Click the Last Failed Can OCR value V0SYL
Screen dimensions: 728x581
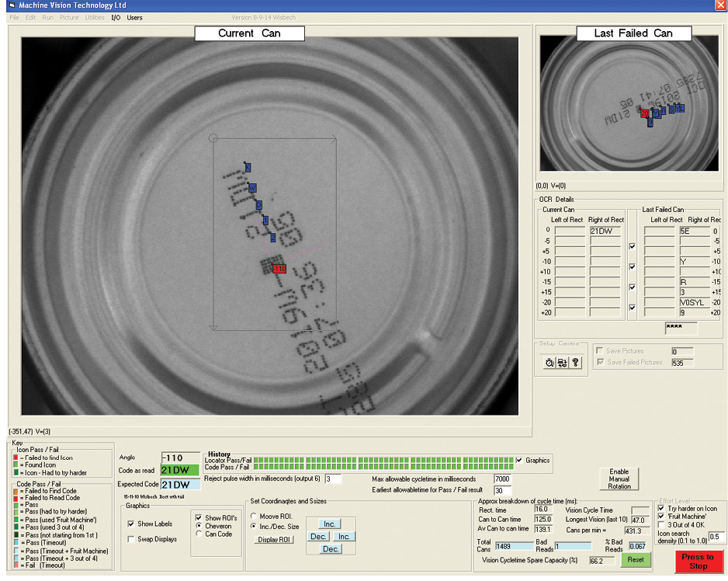695,303
